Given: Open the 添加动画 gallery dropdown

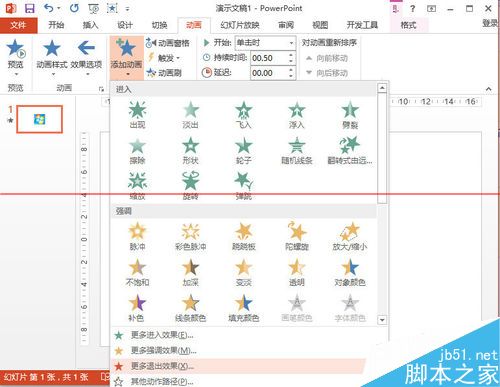Looking at the screenshot, I should 126,57.
